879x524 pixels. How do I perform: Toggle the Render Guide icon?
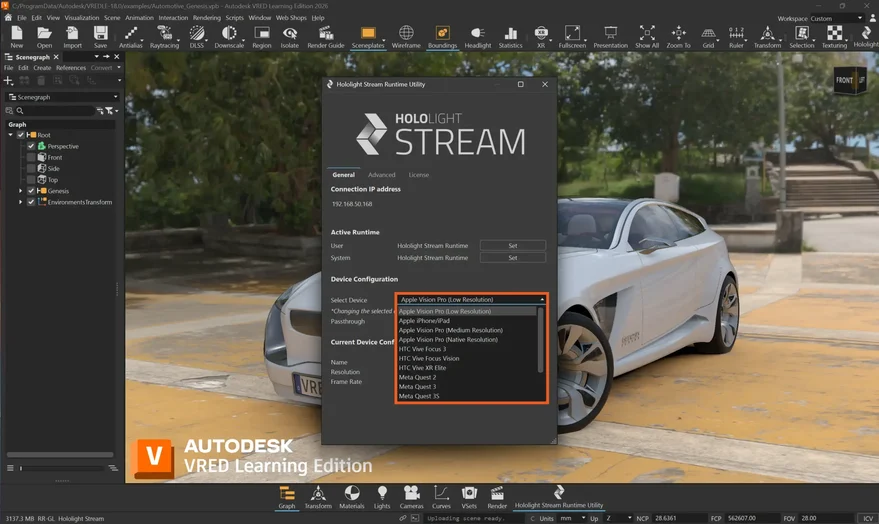[326, 37]
